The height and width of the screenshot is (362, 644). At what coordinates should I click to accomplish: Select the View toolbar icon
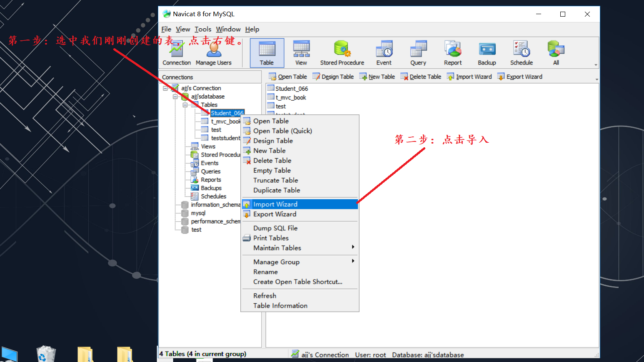[x=301, y=53]
